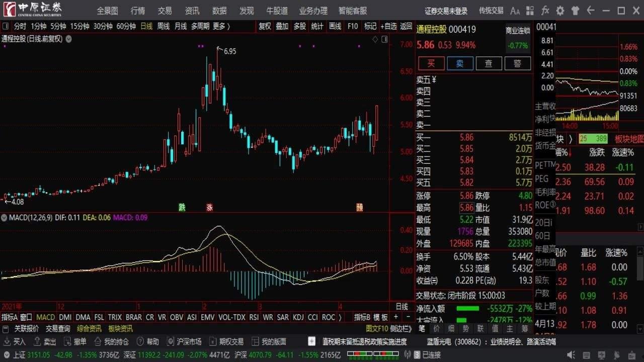The image size is (644, 362).
Task: Open the grid layout icon
Action: click(x=530, y=11)
